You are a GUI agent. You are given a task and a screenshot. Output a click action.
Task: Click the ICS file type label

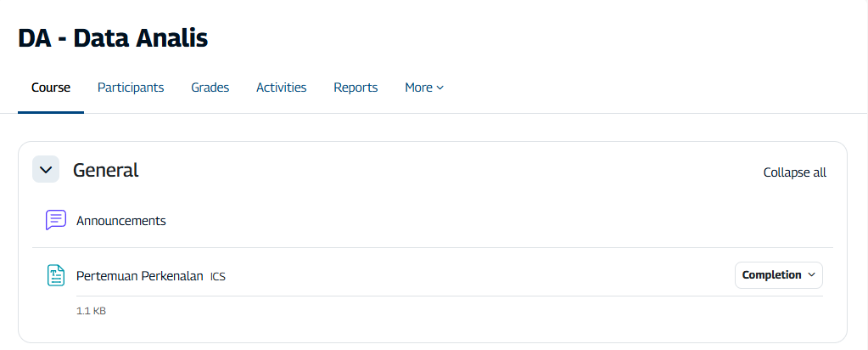pos(218,277)
